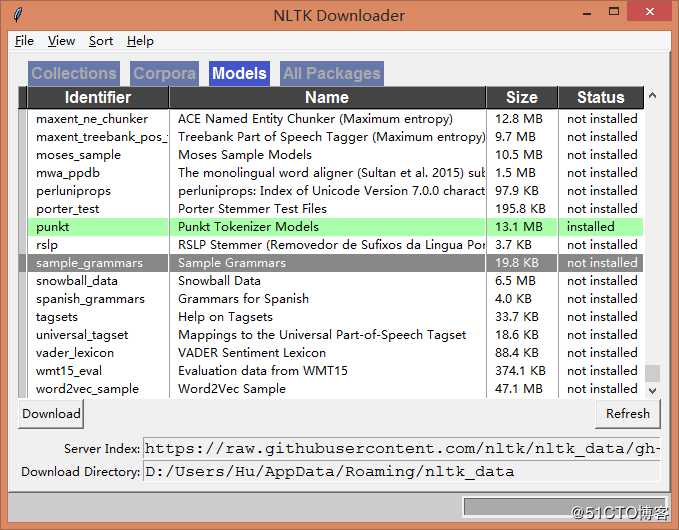Click the Download Directory field
The height and width of the screenshot is (530, 679).
[x=401, y=471]
